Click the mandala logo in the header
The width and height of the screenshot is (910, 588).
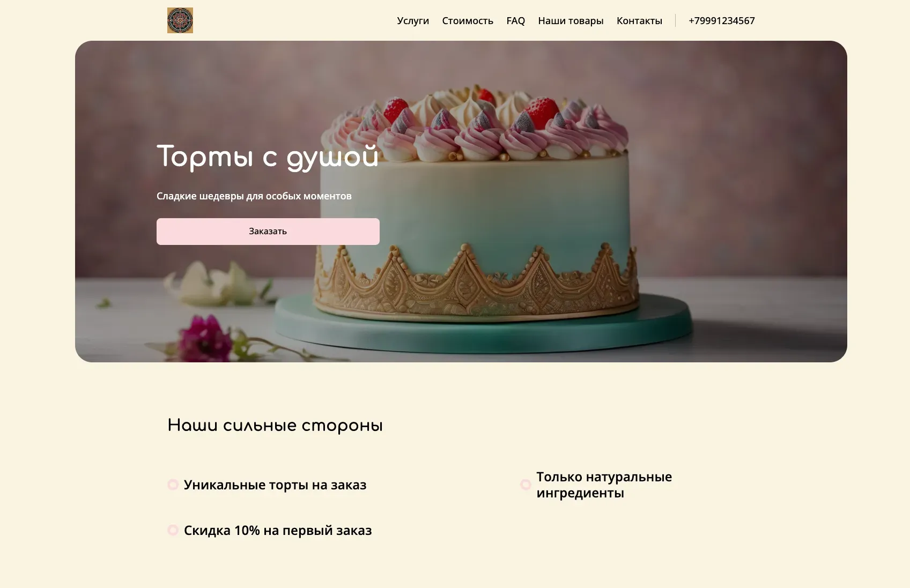(x=180, y=20)
